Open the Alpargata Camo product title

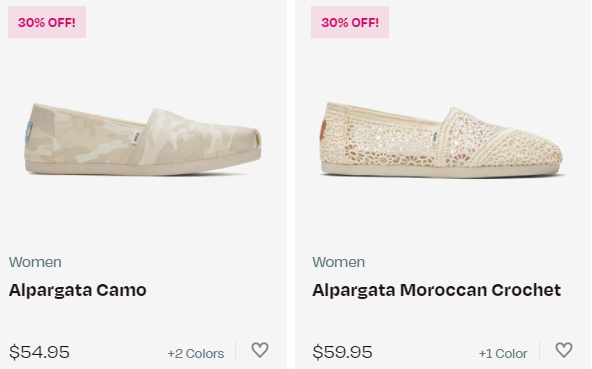(x=78, y=290)
